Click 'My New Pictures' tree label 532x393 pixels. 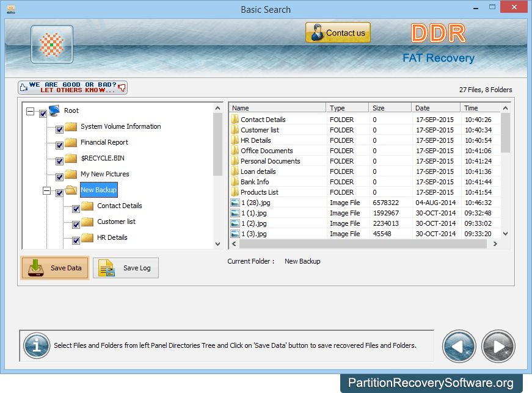click(105, 175)
